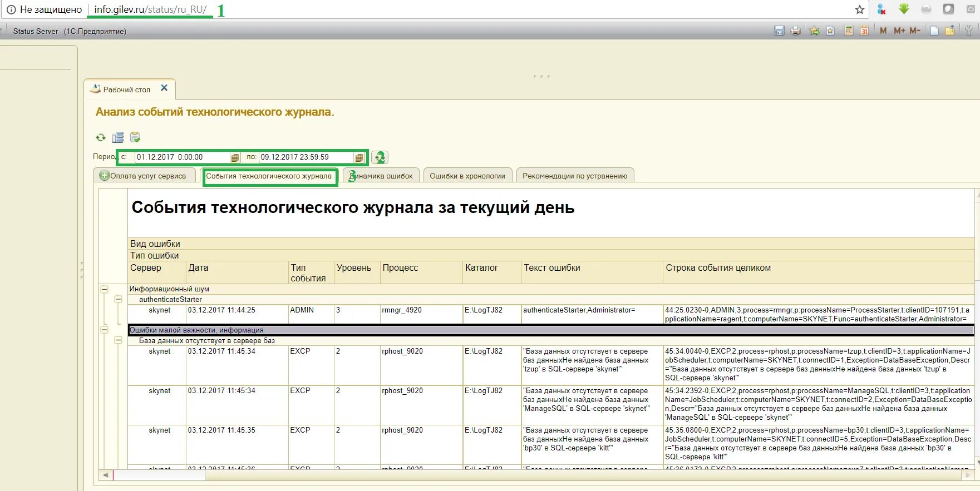Click the user with red cross extension icon
The height and width of the screenshot is (491, 980).
tap(881, 9)
